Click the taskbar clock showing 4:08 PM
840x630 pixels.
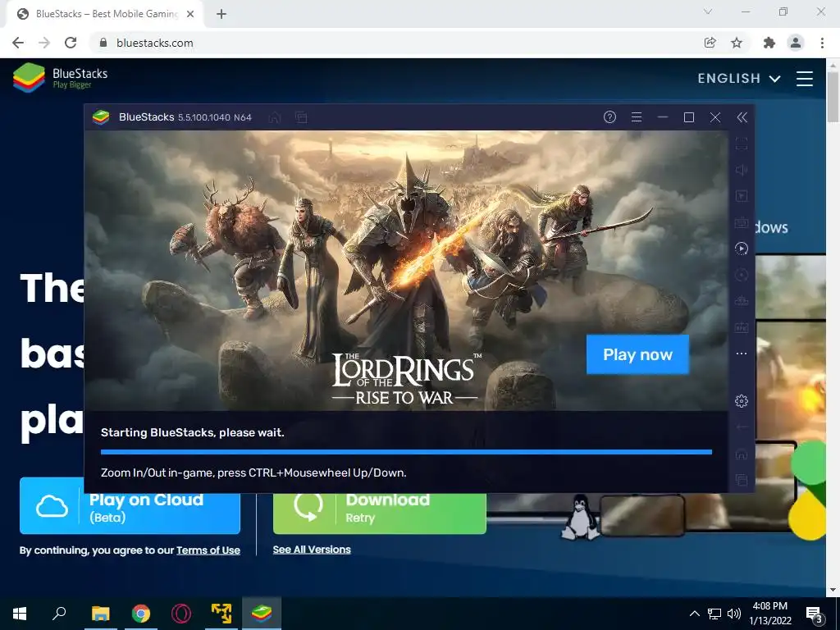click(x=769, y=614)
